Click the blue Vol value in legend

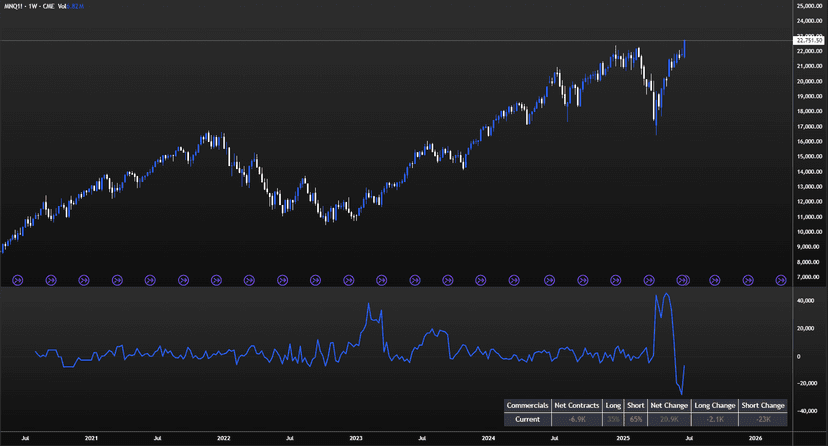[76, 6]
